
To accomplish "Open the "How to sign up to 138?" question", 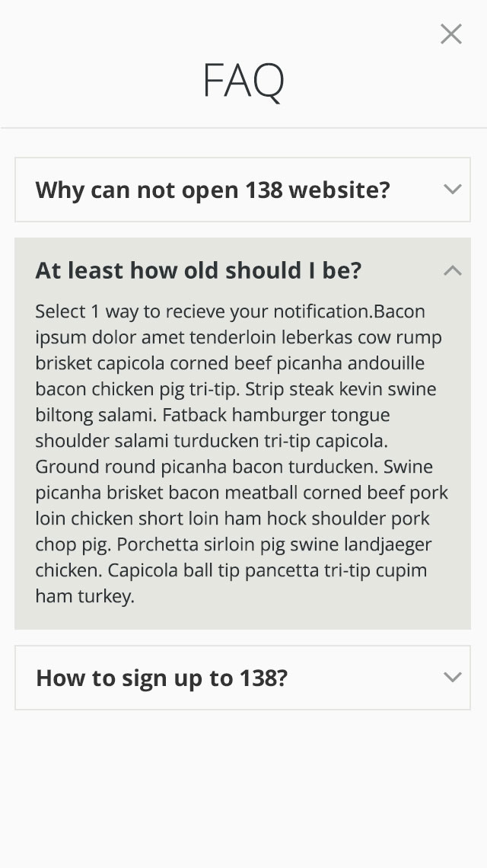I will [161, 678].
